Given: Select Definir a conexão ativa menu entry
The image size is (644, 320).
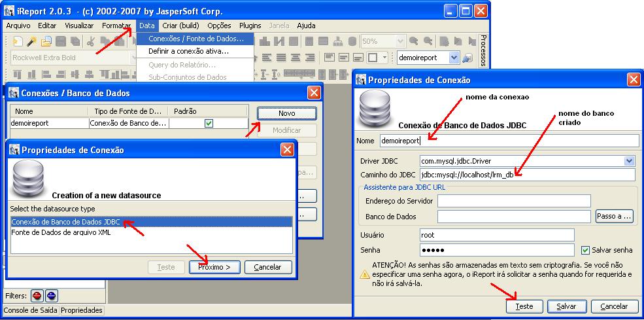Looking at the screenshot, I should coord(188,52).
